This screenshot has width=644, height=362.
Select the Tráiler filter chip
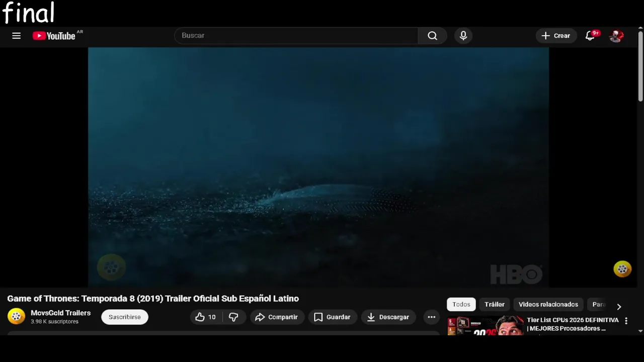pyautogui.click(x=495, y=304)
